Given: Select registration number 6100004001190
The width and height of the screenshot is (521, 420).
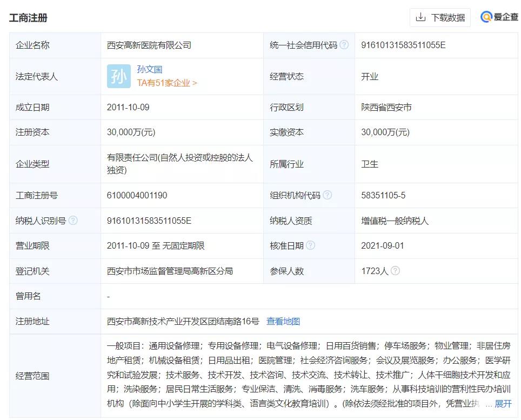Looking at the screenshot, I should (137, 195).
